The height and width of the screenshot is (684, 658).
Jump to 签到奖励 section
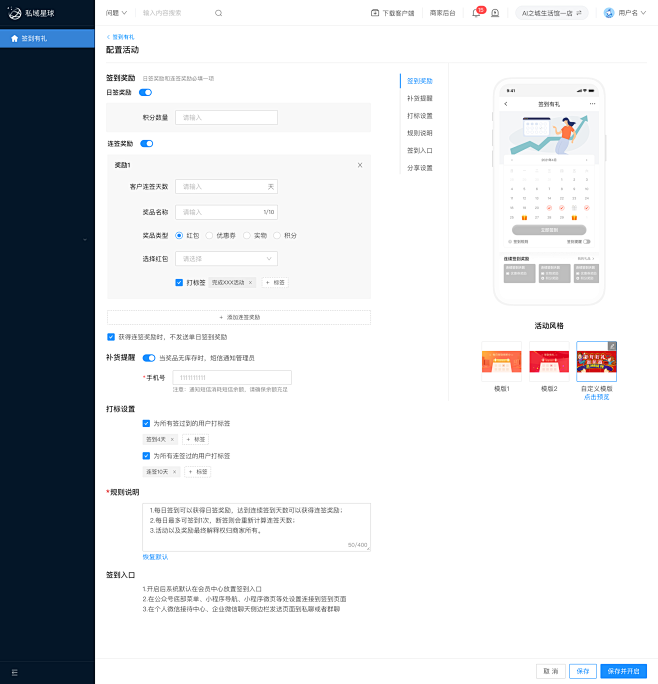pos(419,81)
